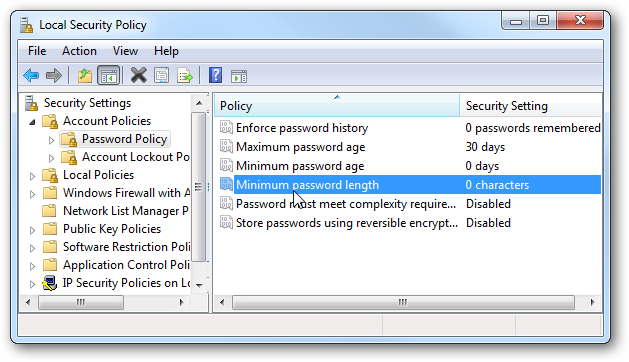The height and width of the screenshot is (362, 629).
Task: Go back with the blue arrow
Action: pyautogui.click(x=31, y=75)
